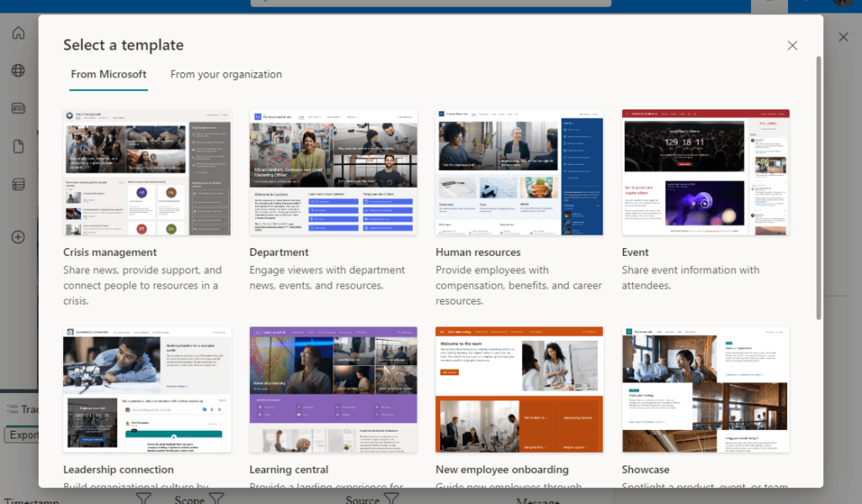Click Provide employees compensation description text
The image size is (862, 504).
pyautogui.click(x=519, y=285)
